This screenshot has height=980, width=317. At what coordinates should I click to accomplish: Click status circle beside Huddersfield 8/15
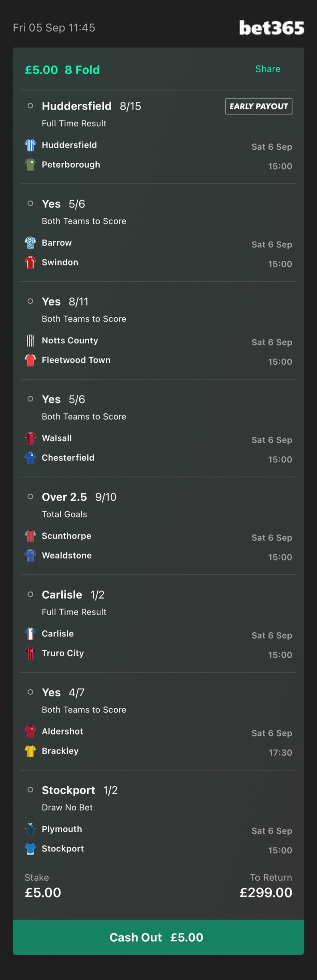pos(30,106)
